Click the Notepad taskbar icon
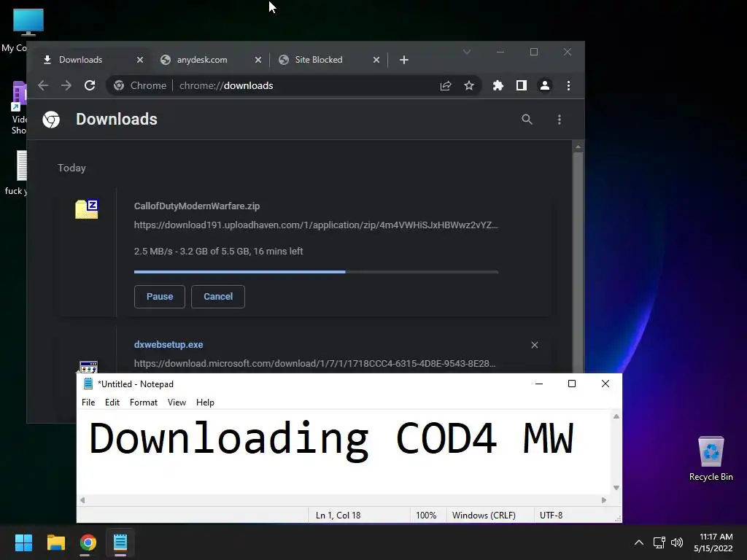This screenshot has width=747, height=560. coord(120,542)
